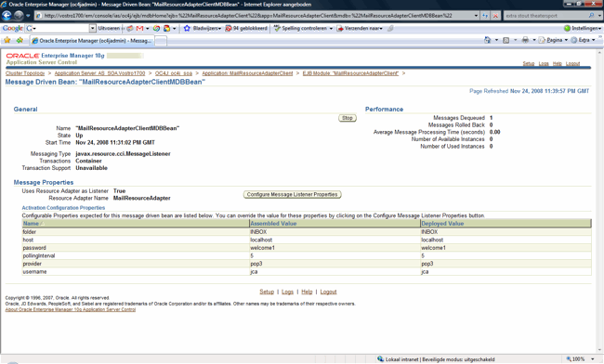Click the Logout link in page header
This screenshot has width=604, height=364.
coord(572,64)
